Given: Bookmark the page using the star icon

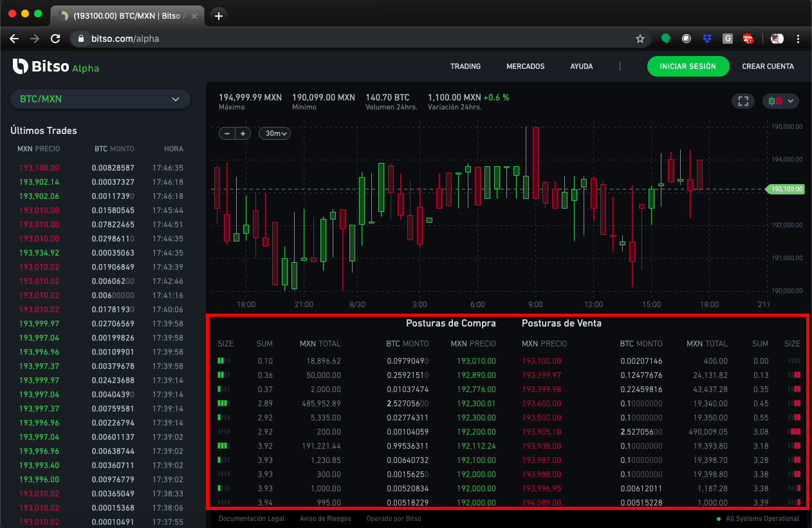Looking at the screenshot, I should coord(640,39).
